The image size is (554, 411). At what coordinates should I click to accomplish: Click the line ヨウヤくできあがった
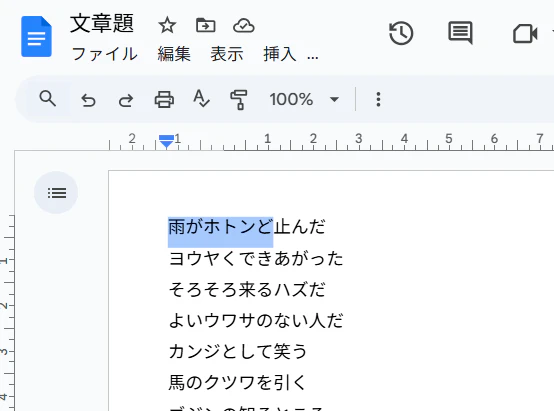tap(256, 258)
